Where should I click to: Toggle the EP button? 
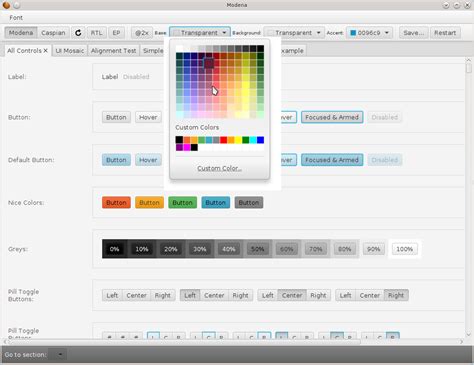click(x=116, y=33)
